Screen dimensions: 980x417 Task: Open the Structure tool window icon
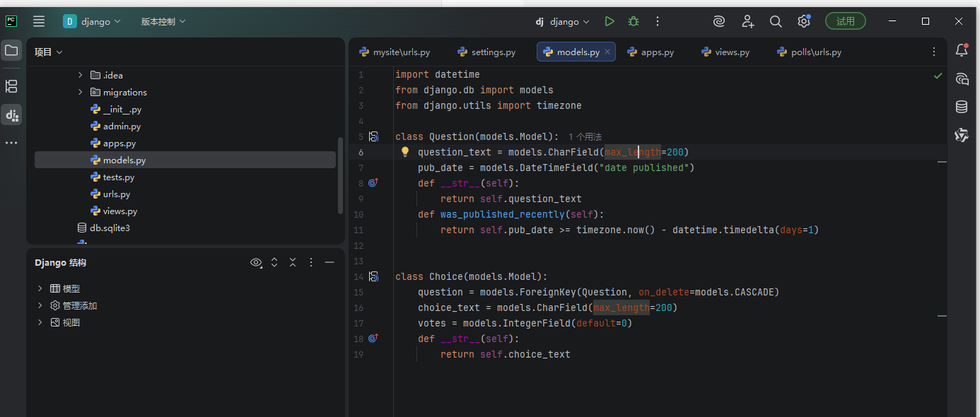[11, 86]
